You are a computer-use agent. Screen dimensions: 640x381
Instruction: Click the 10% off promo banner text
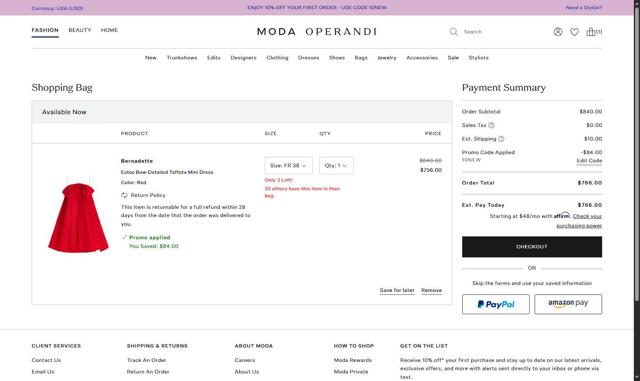(317, 8)
